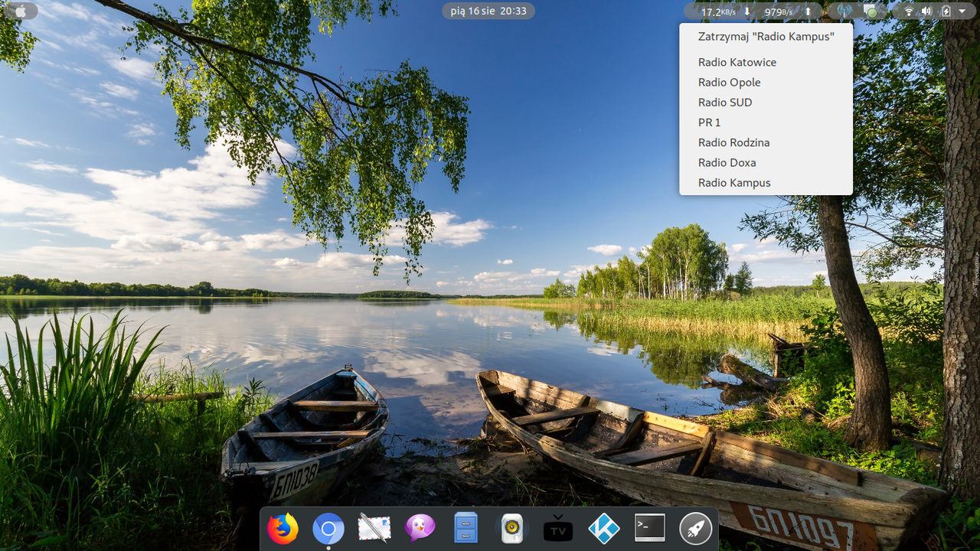This screenshot has width=980, height=551.
Task: Click the upload arrow in network speed indicator
Action: (807, 11)
